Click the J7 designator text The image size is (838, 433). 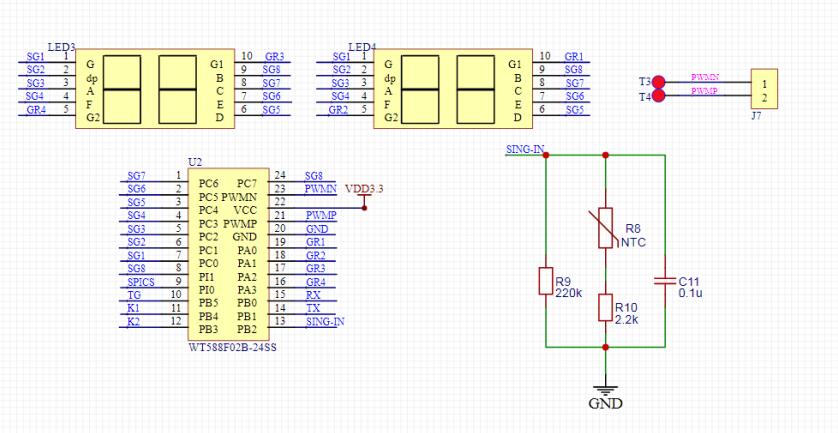[756, 116]
